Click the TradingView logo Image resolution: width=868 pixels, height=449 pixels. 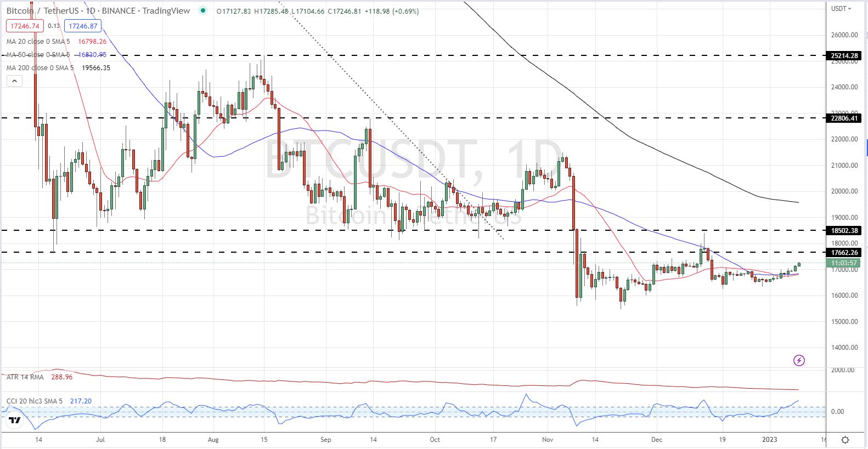pyautogui.click(x=15, y=420)
